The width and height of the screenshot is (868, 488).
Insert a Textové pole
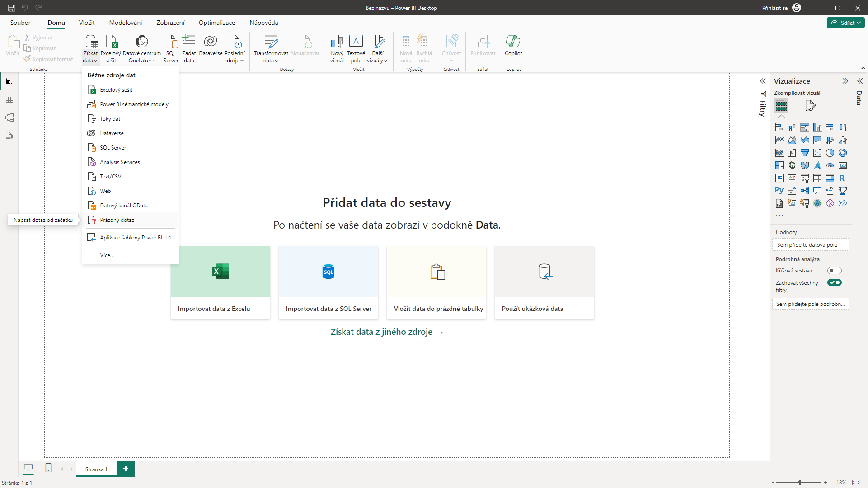point(356,49)
